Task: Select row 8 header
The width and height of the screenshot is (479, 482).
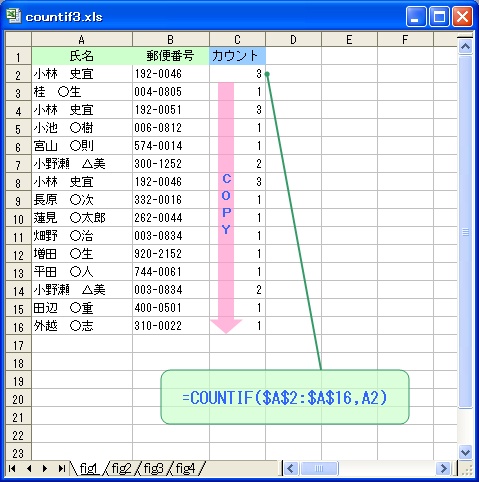Action: pyautogui.click(x=19, y=182)
